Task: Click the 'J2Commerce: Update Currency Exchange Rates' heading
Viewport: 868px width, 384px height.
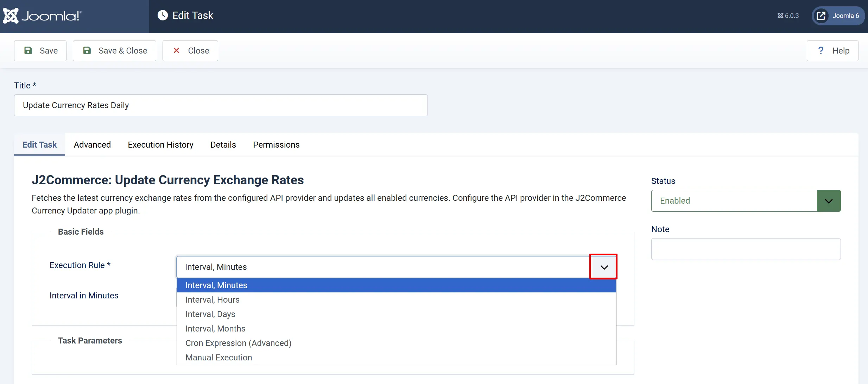Action: (x=168, y=180)
